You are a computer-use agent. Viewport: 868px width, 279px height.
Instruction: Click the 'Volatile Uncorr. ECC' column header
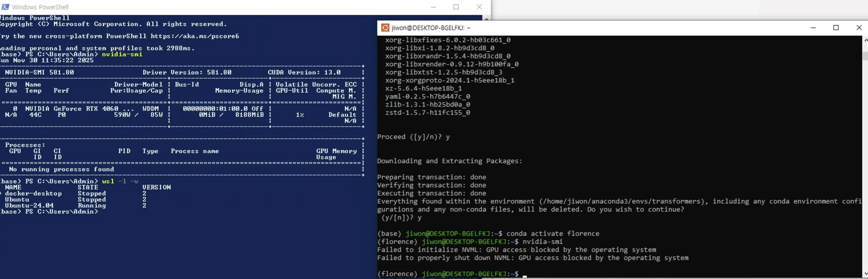[316, 84]
